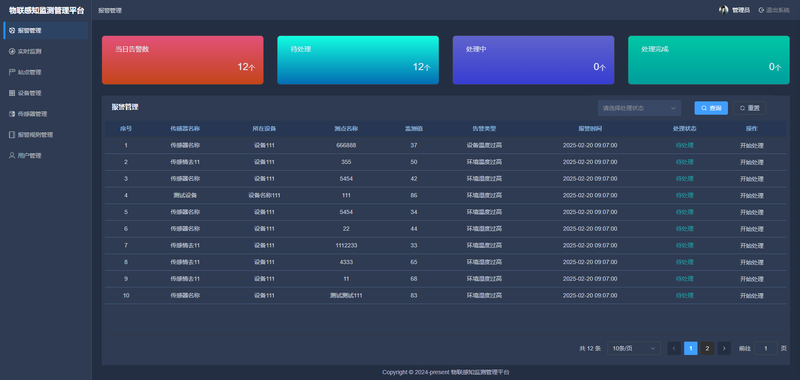
Task: Click 开始处理 in row 4
Action: coord(752,195)
